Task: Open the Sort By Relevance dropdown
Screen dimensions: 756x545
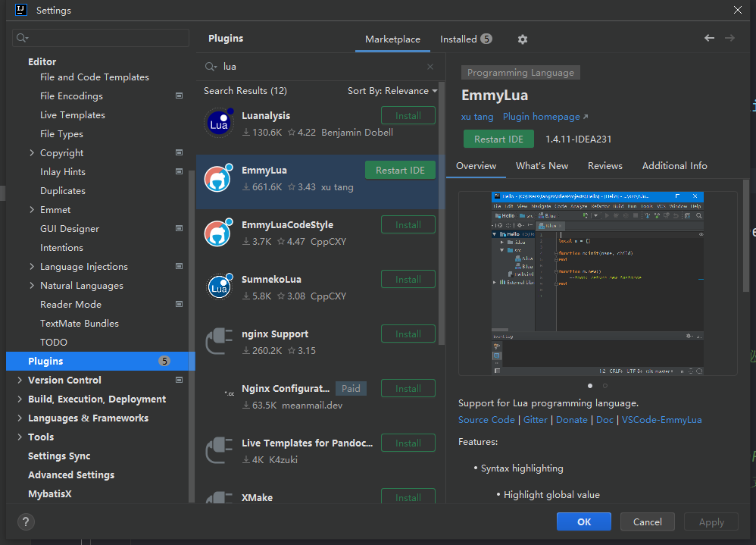Action: (392, 91)
